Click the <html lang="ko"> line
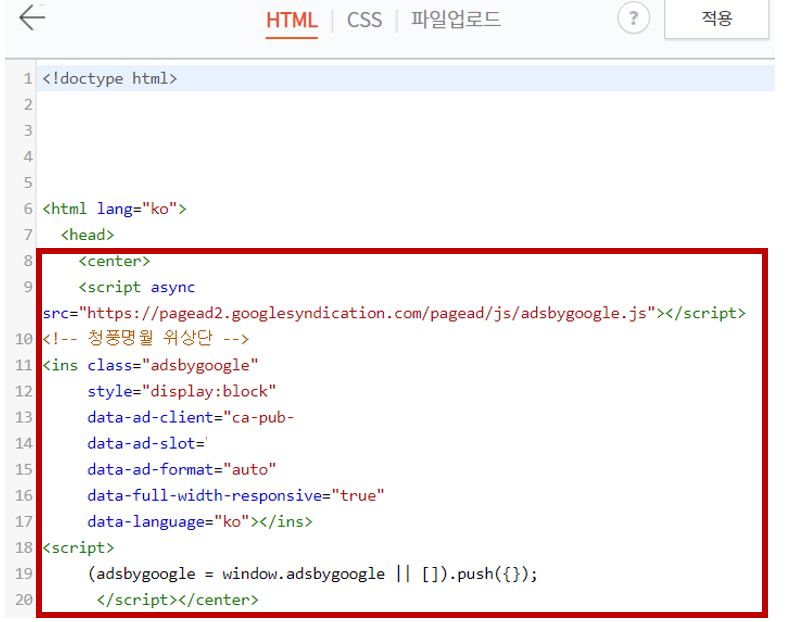 [115, 209]
